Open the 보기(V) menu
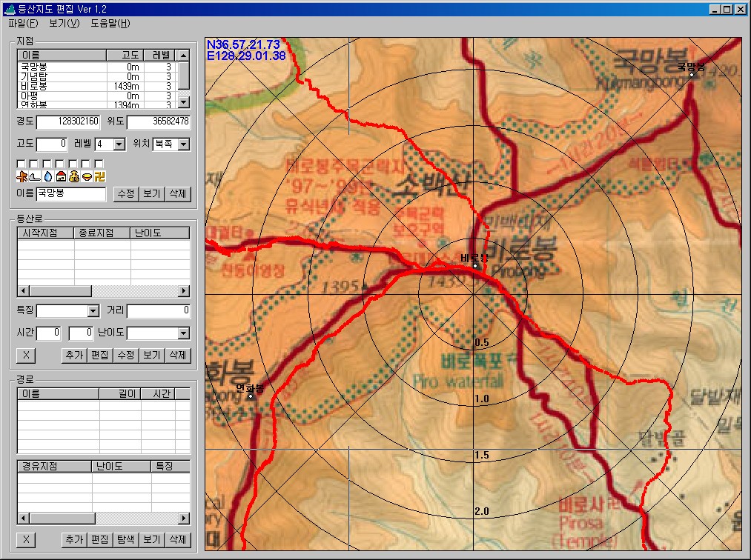 point(64,23)
